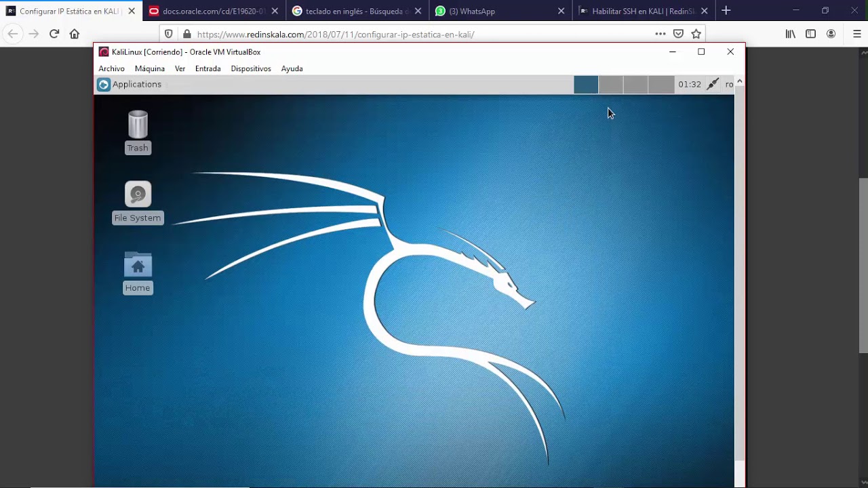Switch to the first workspace in panel
Image resolution: width=868 pixels, height=488 pixels.
point(586,84)
